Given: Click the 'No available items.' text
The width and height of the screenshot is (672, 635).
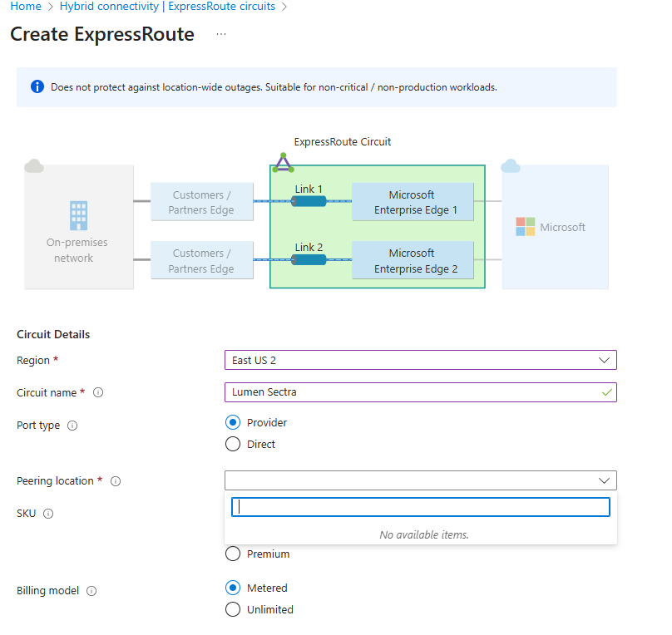Looking at the screenshot, I should coord(424,534).
